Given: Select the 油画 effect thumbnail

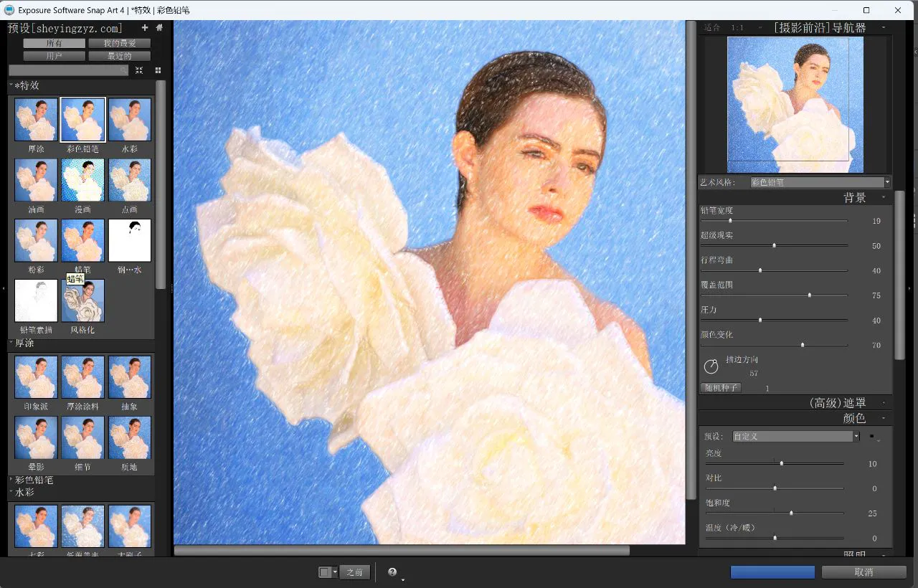Looking at the screenshot, I should point(36,180).
